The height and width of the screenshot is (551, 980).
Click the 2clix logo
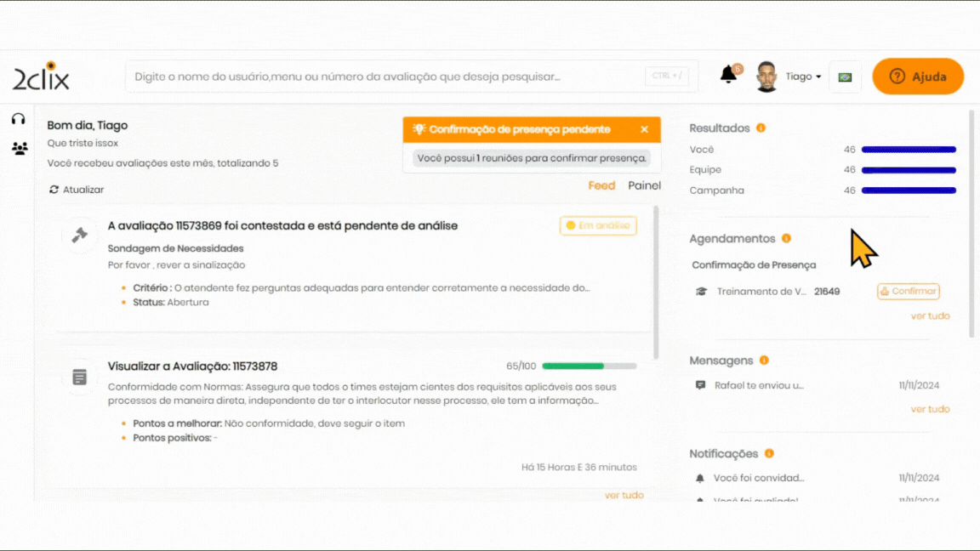click(x=41, y=77)
